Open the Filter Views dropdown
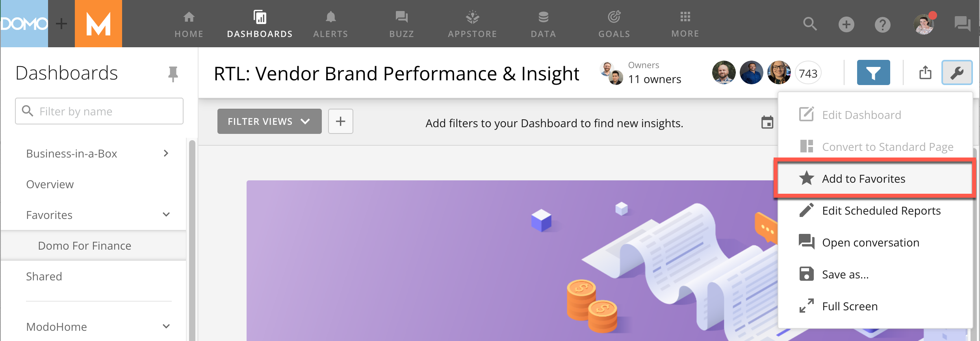The width and height of the screenshot is (980, 341). tap(269, 121)
